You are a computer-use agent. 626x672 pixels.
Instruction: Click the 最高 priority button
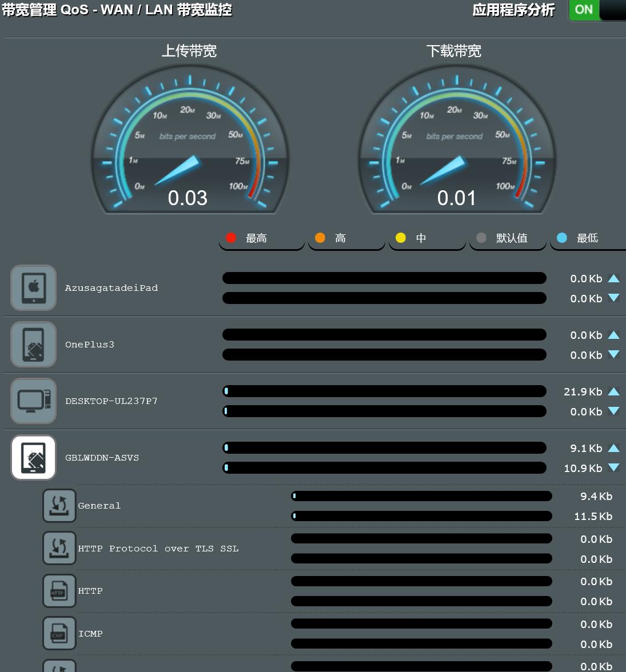tap(261, 238)
